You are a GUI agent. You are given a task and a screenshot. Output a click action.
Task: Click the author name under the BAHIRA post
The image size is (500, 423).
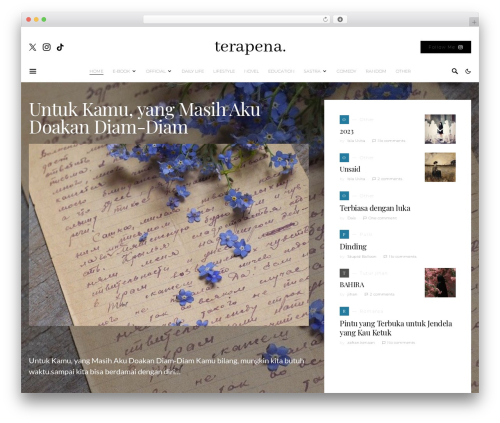click(x=352, y=294)
